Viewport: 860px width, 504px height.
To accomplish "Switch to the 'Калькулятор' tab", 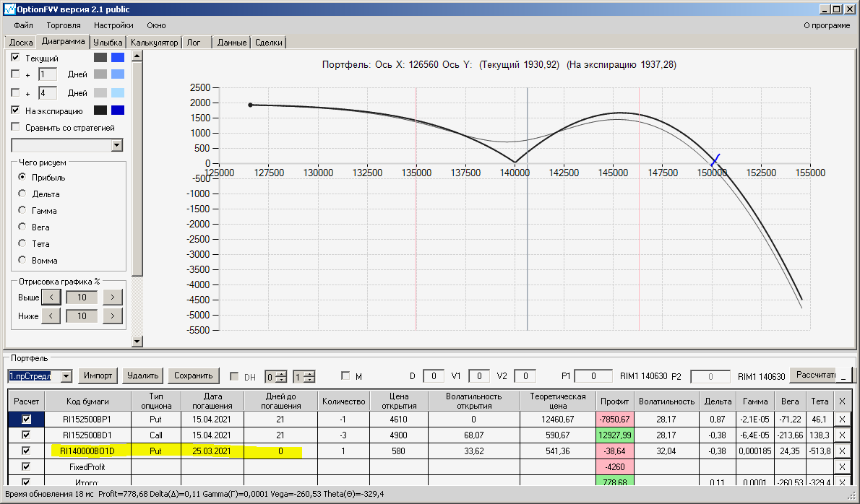I will 155,42.
